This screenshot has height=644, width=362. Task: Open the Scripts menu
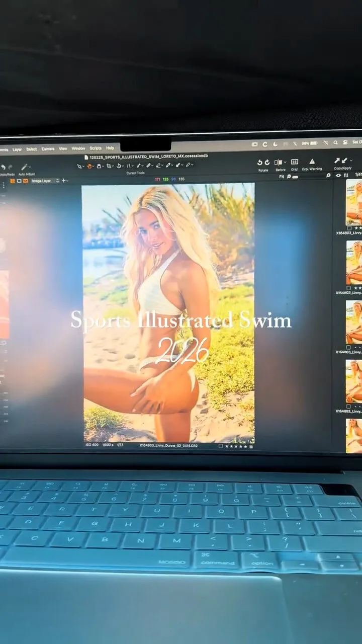95,148
